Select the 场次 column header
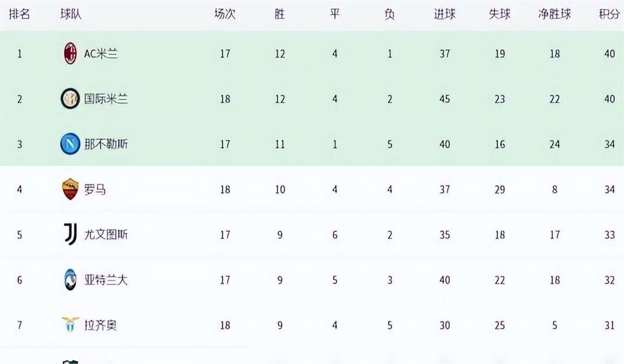The width and height of the screenshot is (624, 364). [225, 14]
